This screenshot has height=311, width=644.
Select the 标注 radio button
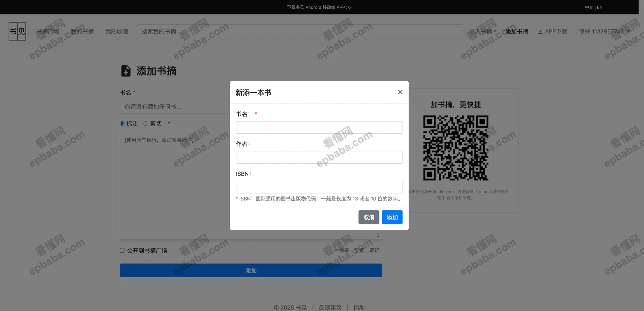point(122,124)
